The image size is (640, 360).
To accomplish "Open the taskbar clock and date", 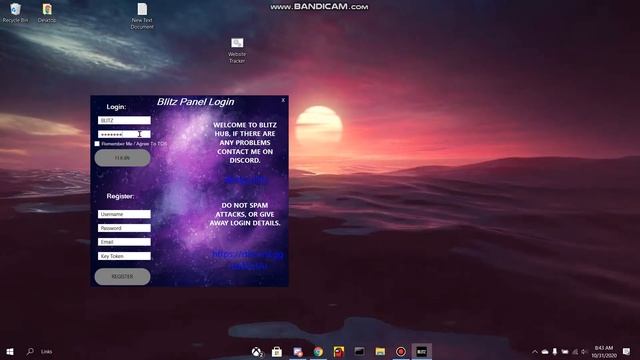I will pos(604,351).
